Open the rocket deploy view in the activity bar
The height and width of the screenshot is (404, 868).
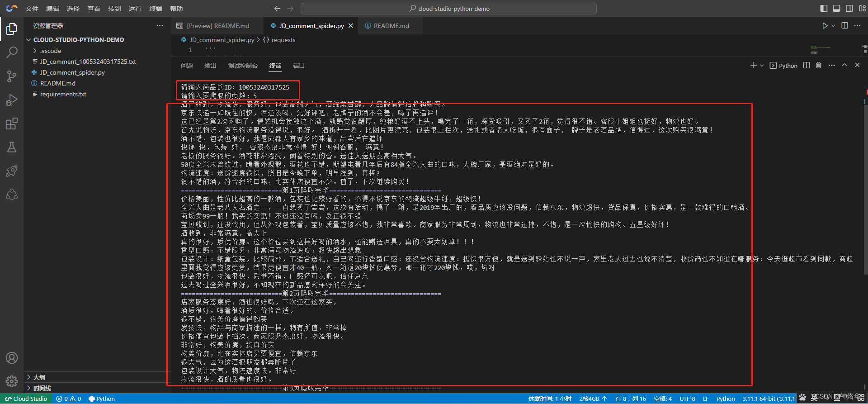[x=12, y=171]
